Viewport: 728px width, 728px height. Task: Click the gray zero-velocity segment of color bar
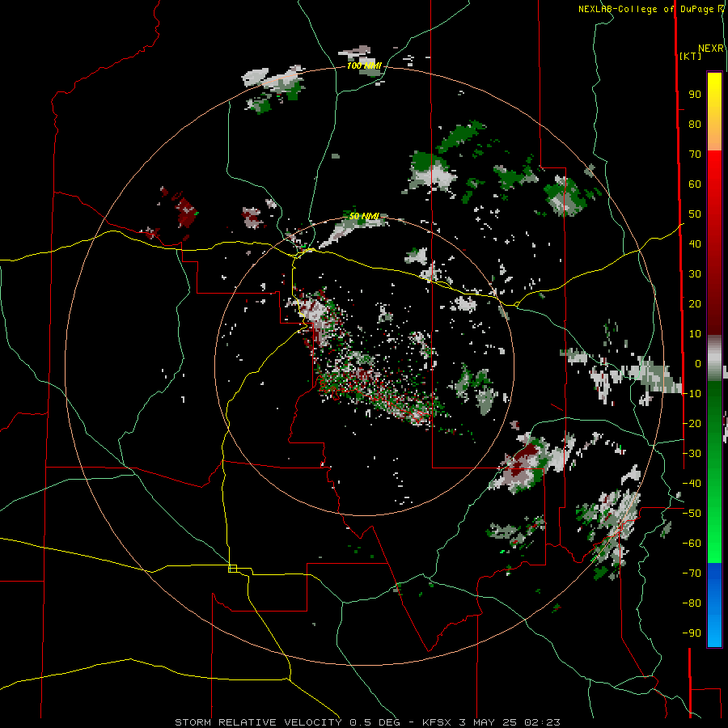tap(714, 358)
